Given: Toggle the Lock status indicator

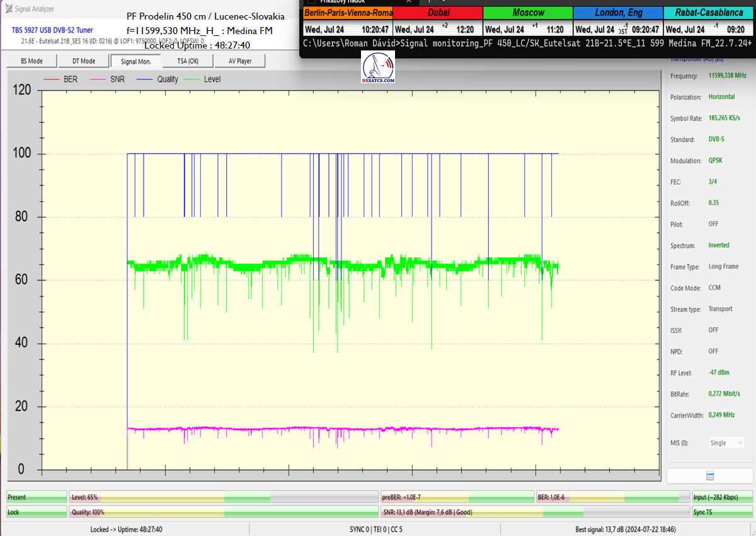Looking at the screenshot, I should [x=36, y=512].
